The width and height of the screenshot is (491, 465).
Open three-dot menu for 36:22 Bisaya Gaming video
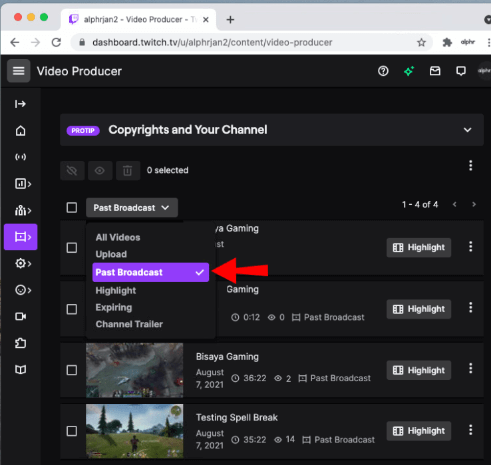pyautogui.click(x=470, y=368)
